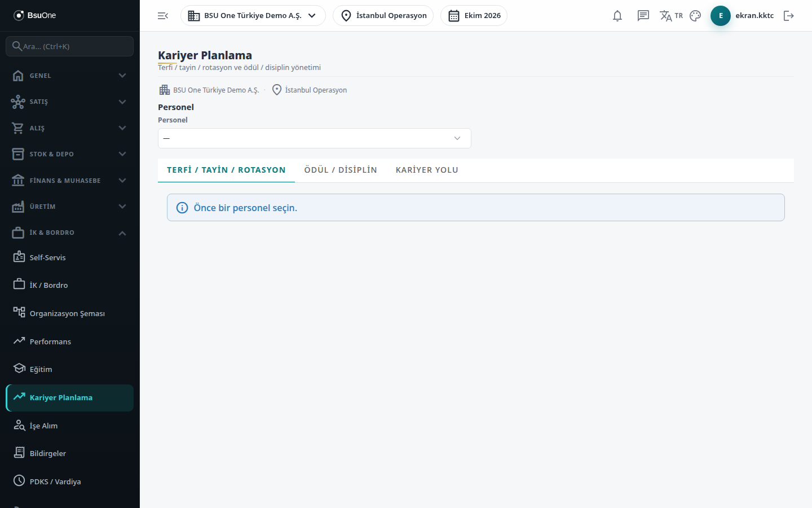Open Bildirgeler page
The height and width of the screenshot is (508, 812).
coord(70,453)
